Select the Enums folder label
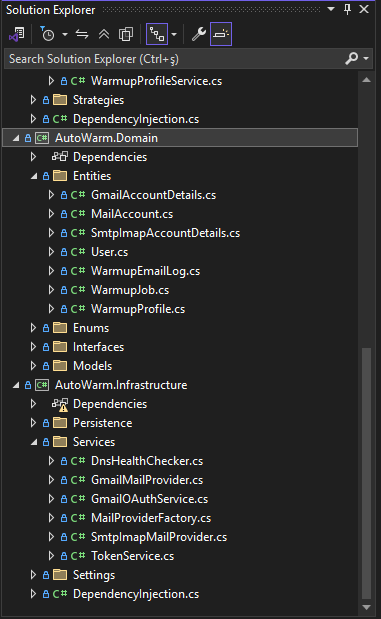 pyautogui.click(x=91, y=328)
